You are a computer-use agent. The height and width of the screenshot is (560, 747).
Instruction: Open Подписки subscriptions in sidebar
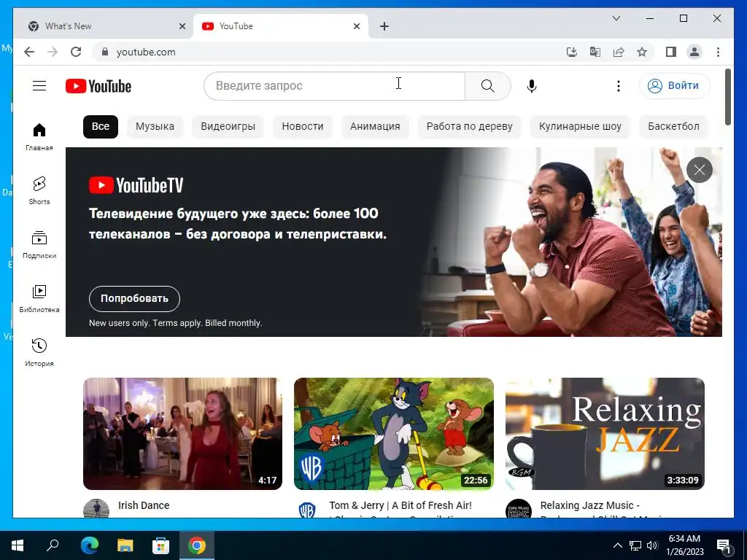coord(39,245)
